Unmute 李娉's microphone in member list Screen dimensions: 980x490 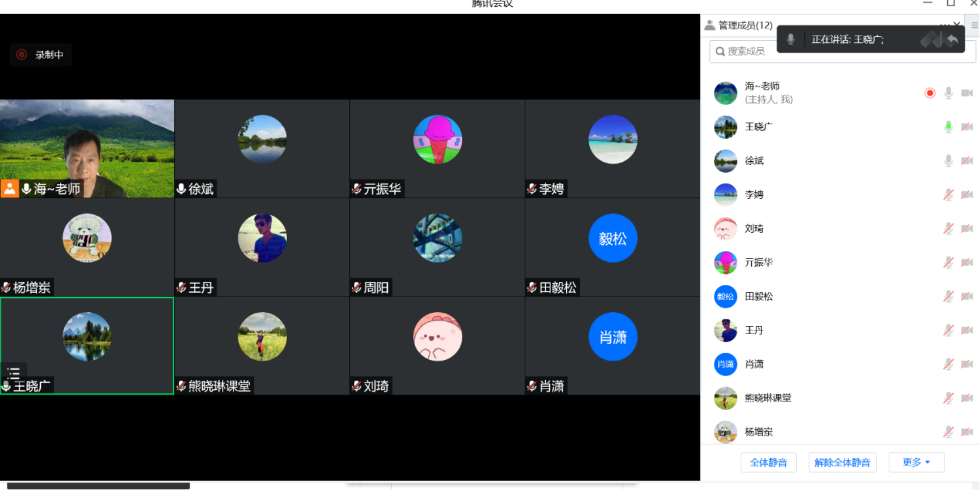(x=948, y=195)
